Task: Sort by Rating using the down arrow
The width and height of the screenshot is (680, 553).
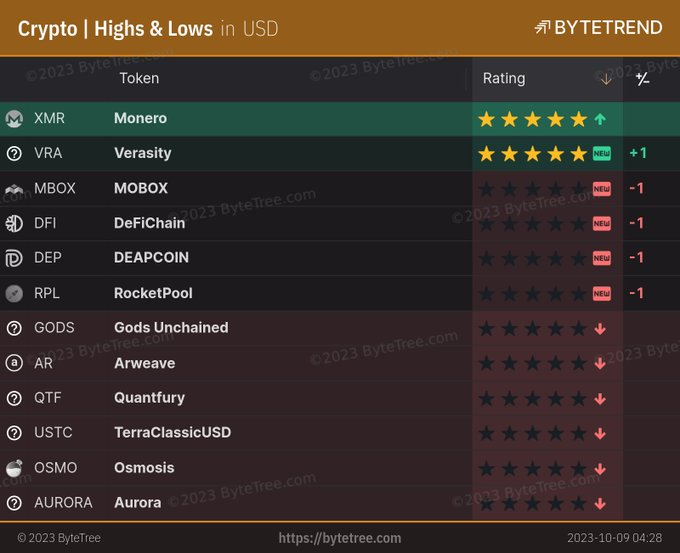Action: (606, 79)
